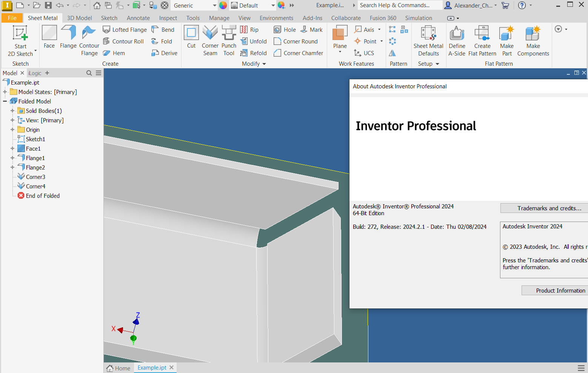
Task: Switch to the Annotate ribbon tab
Action: 138,18
